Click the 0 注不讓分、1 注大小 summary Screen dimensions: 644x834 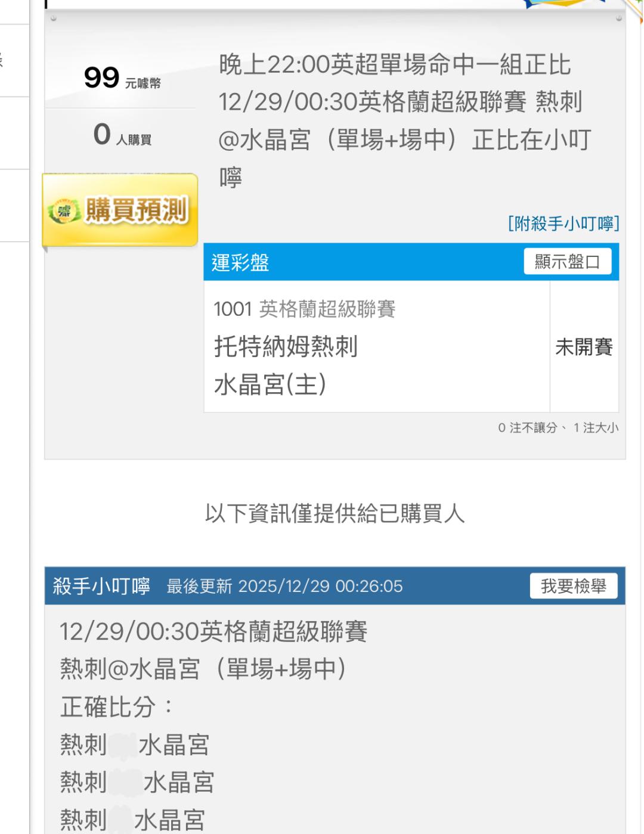tap(558, 427)
